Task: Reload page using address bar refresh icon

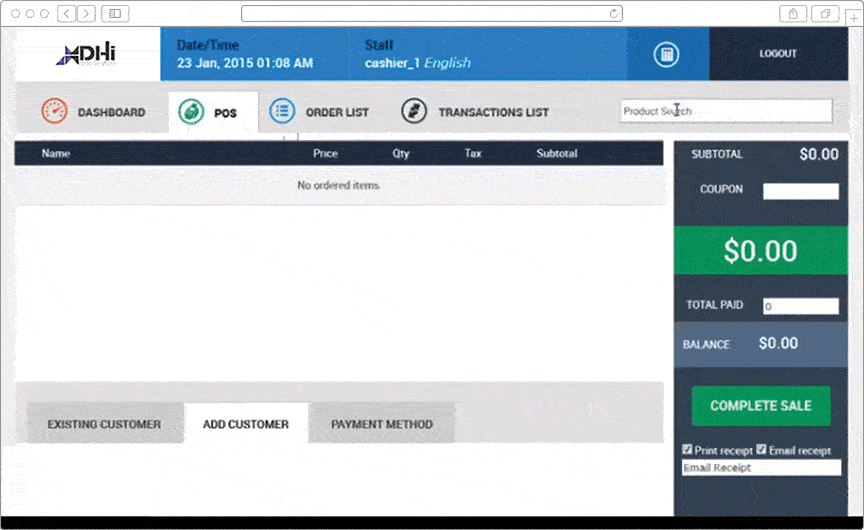Action: pyautogui.click(x=613, y=14)
